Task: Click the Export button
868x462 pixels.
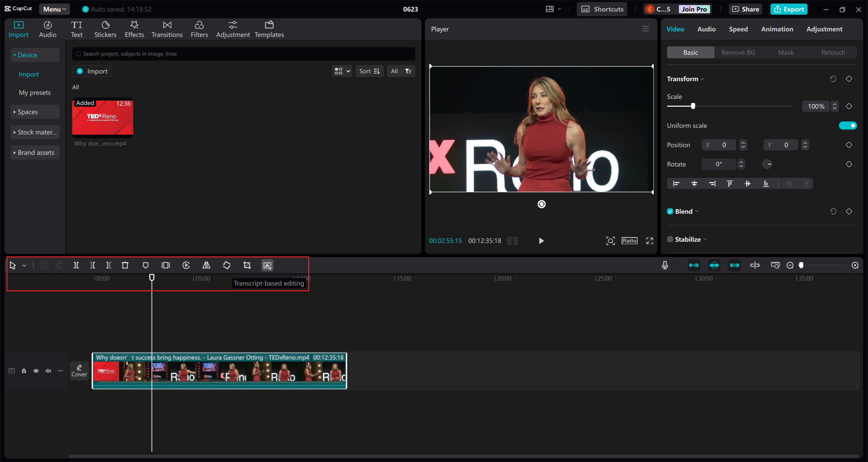Action: pyautogui.click(x=789, y=9)
